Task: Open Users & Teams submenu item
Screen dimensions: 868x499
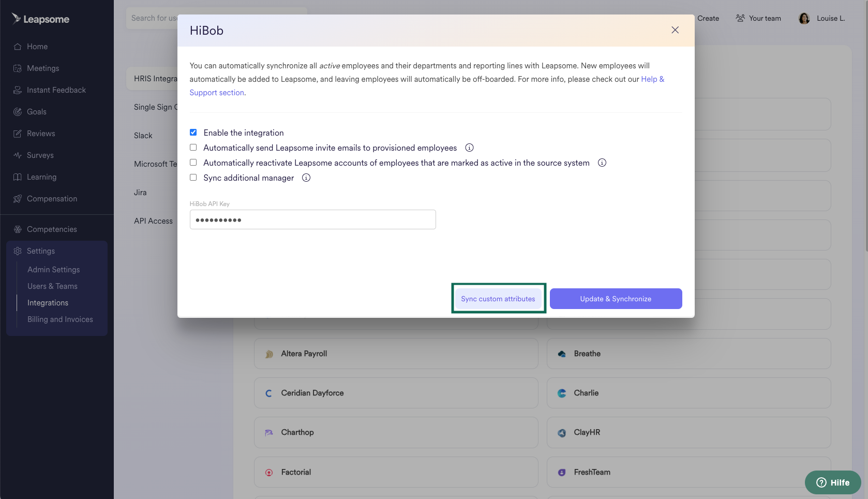Action: [x=52, y=286]
